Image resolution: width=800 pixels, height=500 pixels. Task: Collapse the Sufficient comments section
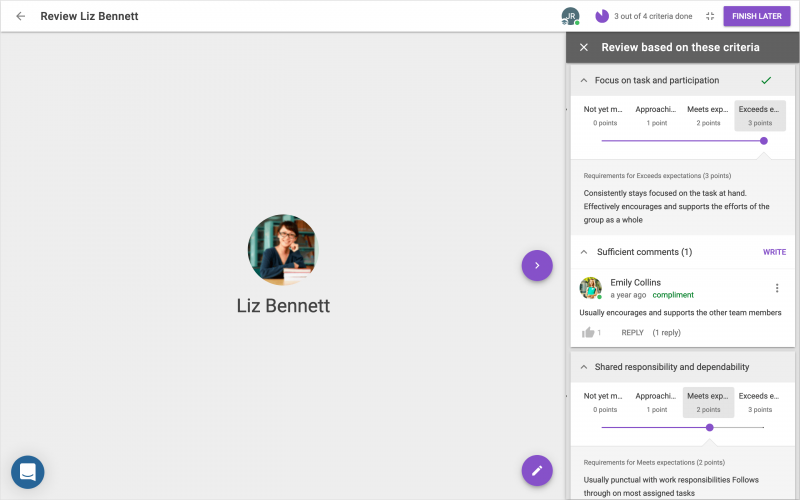[584, 252]
